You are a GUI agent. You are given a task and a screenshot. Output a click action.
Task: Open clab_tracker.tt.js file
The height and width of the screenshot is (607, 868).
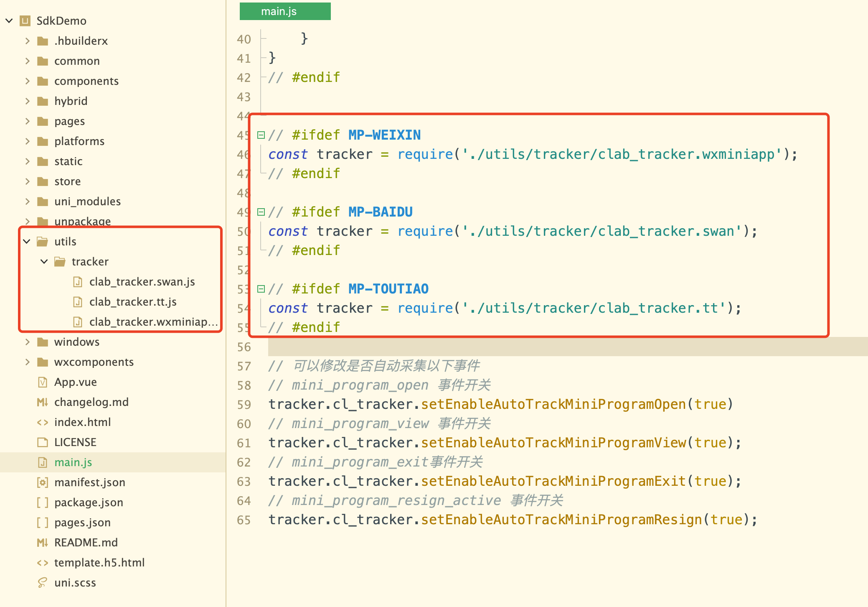click(x=133, y=302)
